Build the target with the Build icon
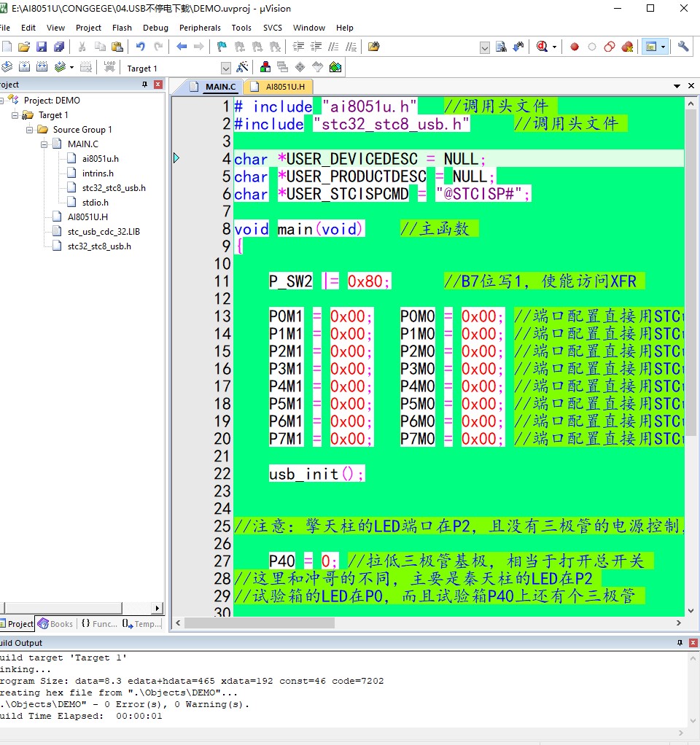700x745 pixels. point(24,67)
